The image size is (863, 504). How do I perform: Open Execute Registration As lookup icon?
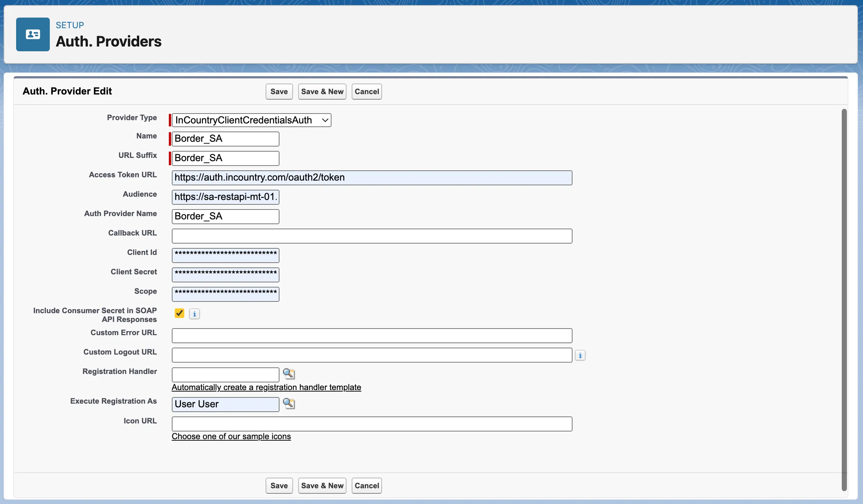click(289, 404)
